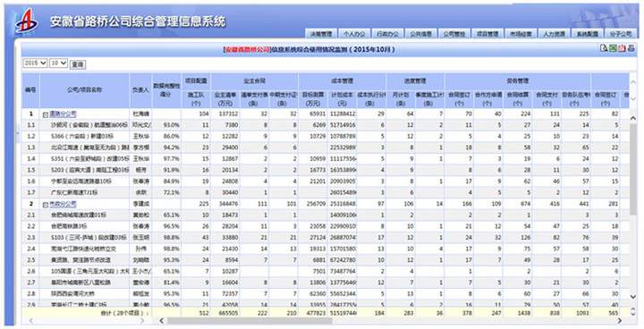Viewport: 644px width, 329px height.
Task: Export the report to PDF icon
Action: click(622, 48)
